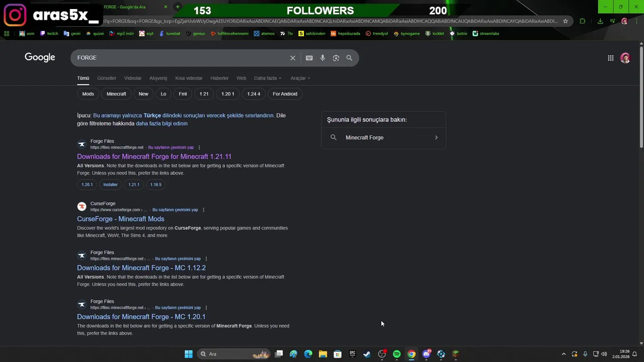The width and height of the screenshot is (644, 362).
Task: Open a new browser tab
Action: 177,7
